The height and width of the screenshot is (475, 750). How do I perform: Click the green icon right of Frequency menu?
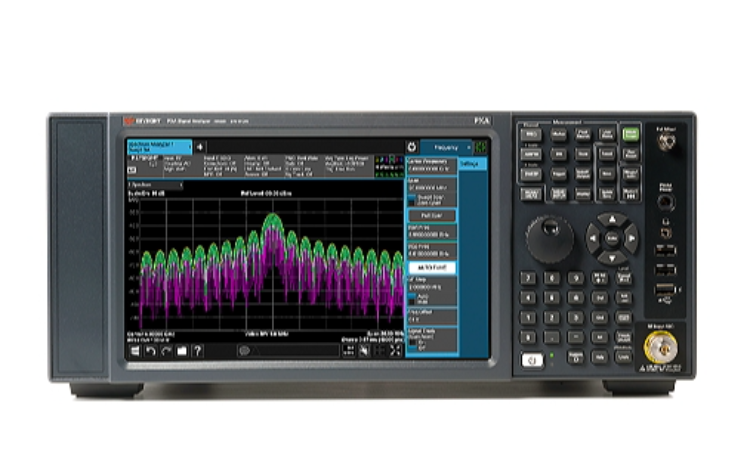481,147
